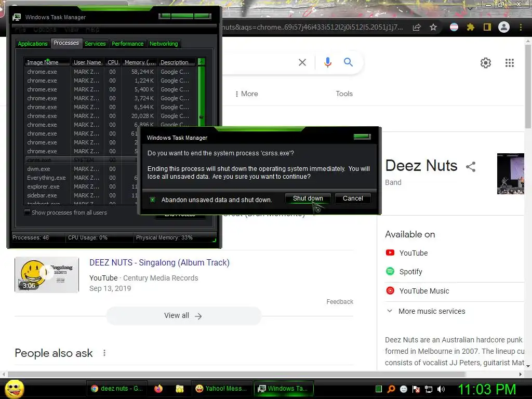This screenshot has height=399, width=532.
Task: Select the explorer.exe process row
Action: 82,187
